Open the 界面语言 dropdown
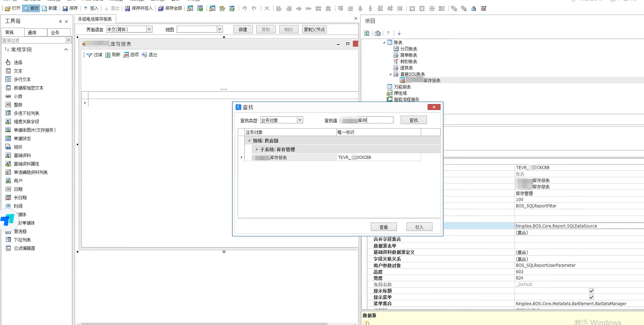 149,29
